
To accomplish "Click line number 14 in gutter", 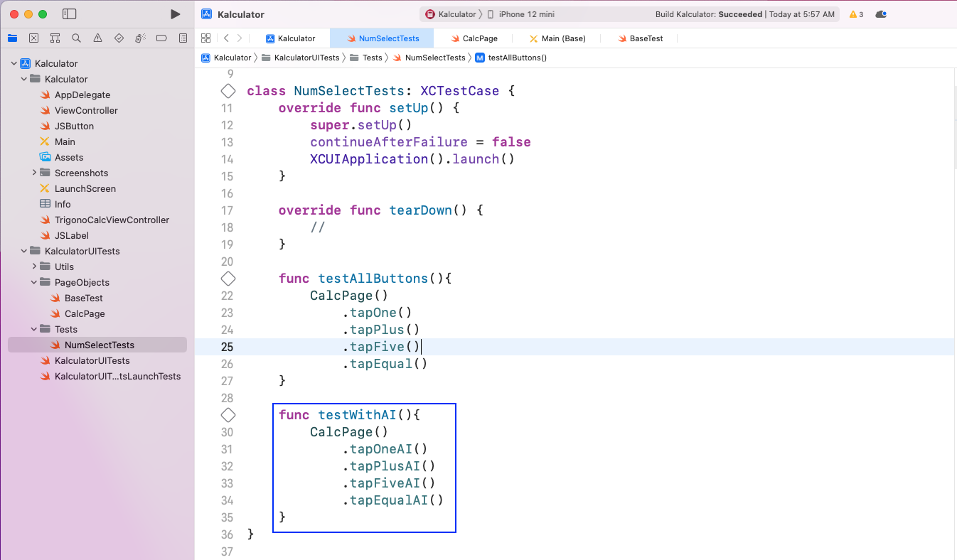I will (x=227, y=159).
